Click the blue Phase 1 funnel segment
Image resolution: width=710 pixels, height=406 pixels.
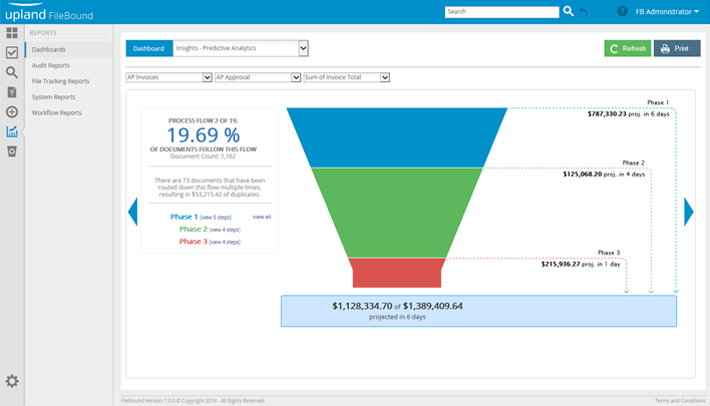(x=396, y=136)
